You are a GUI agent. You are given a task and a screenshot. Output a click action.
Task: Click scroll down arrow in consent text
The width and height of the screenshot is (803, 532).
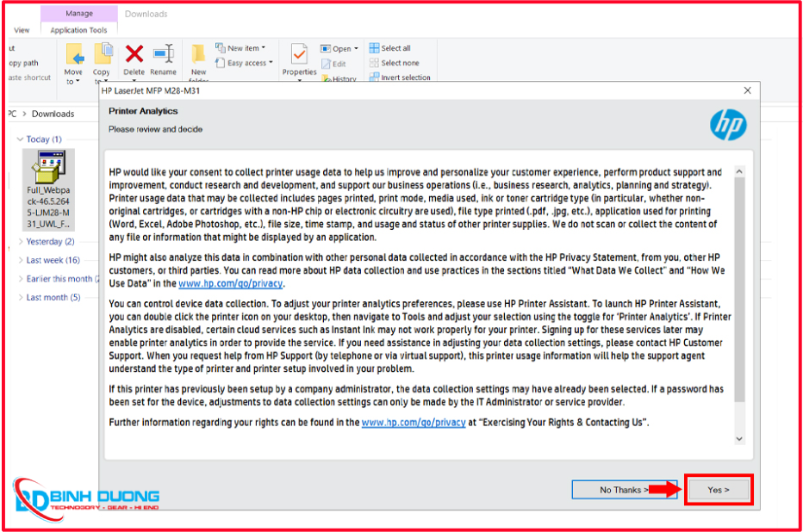(739, 438)
